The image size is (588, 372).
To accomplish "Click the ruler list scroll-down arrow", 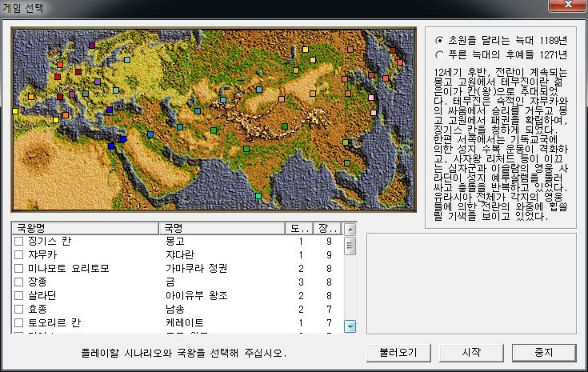I will click(350, 326).
